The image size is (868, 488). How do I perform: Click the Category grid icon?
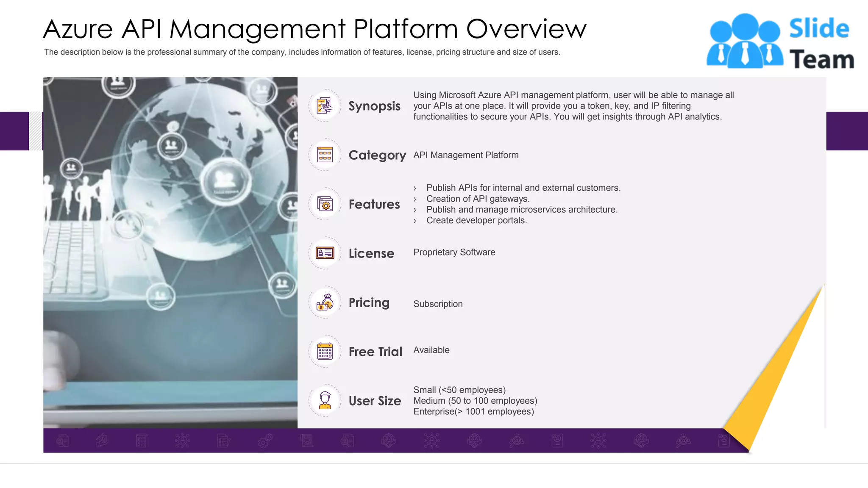point(325,155)
